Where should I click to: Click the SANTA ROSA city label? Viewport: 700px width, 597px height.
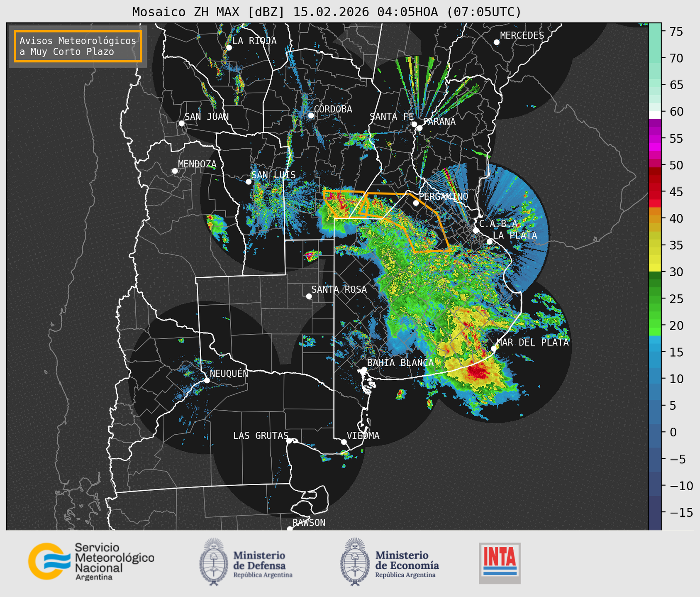point(339,289)
